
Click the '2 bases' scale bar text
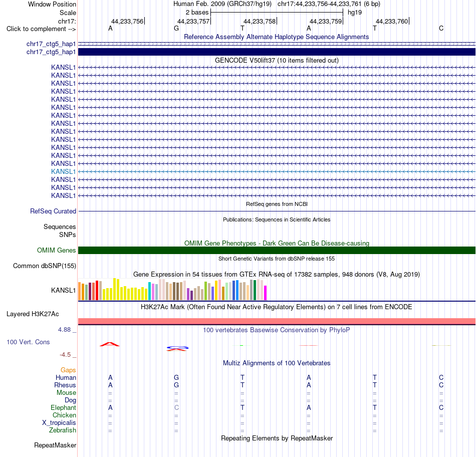197,13
